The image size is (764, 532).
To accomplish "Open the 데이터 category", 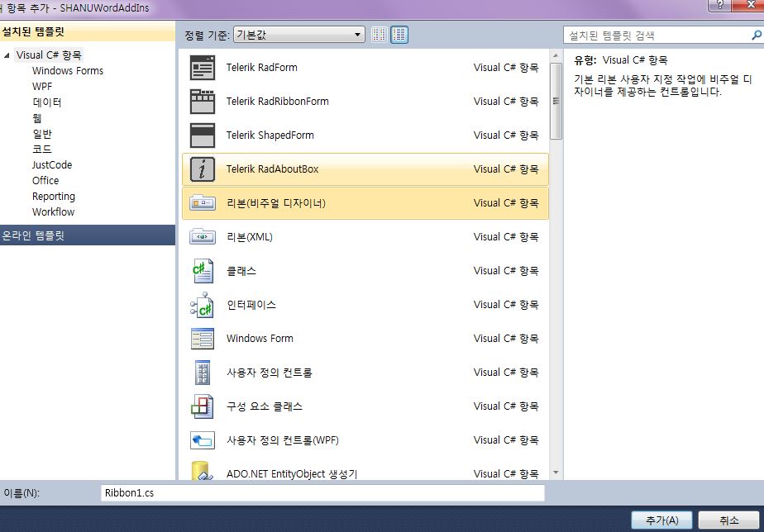I will (47, 102).
